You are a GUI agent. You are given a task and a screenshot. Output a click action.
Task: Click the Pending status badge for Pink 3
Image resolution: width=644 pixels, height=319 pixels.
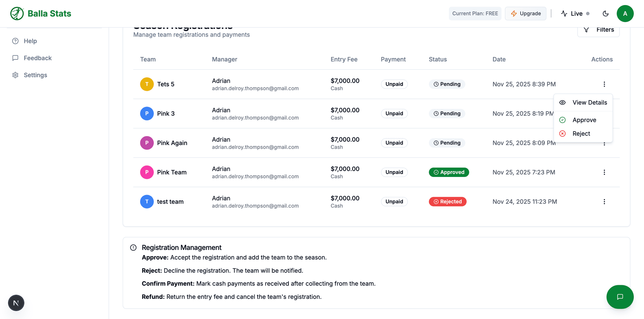click(447, 113)
